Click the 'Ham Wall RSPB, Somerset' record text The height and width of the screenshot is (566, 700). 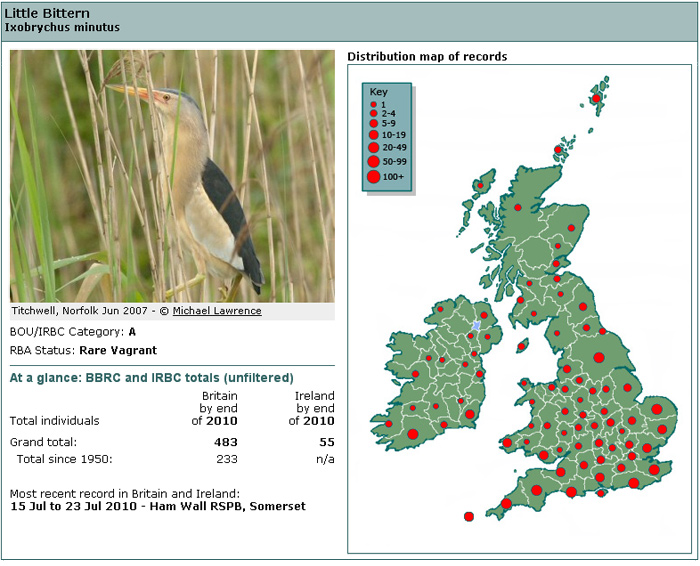coord(228,506)
